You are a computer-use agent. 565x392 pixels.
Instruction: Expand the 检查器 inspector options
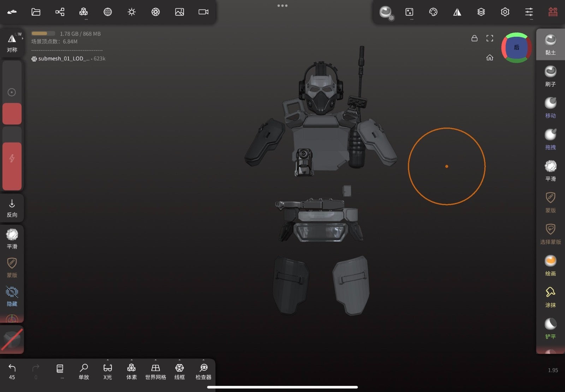click(203, 372)
